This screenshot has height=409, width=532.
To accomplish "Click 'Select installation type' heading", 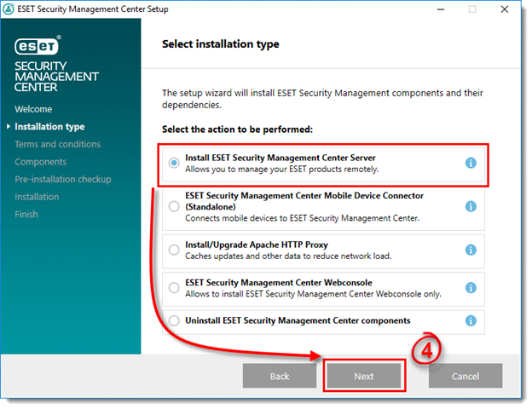I will 221,44.
